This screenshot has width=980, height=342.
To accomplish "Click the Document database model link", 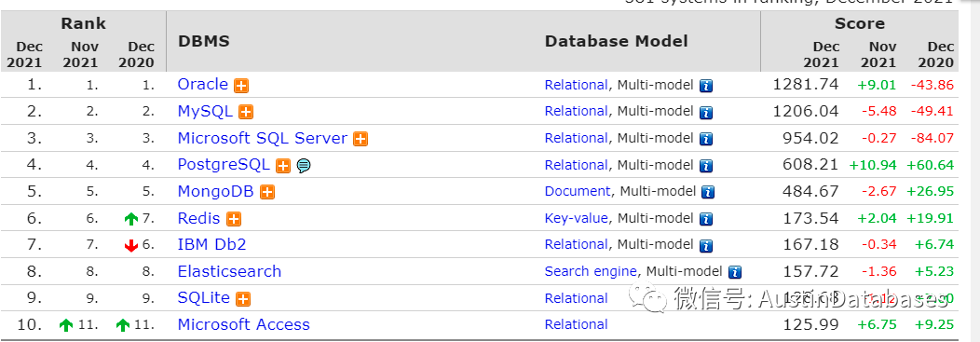I will coord(578,191).
